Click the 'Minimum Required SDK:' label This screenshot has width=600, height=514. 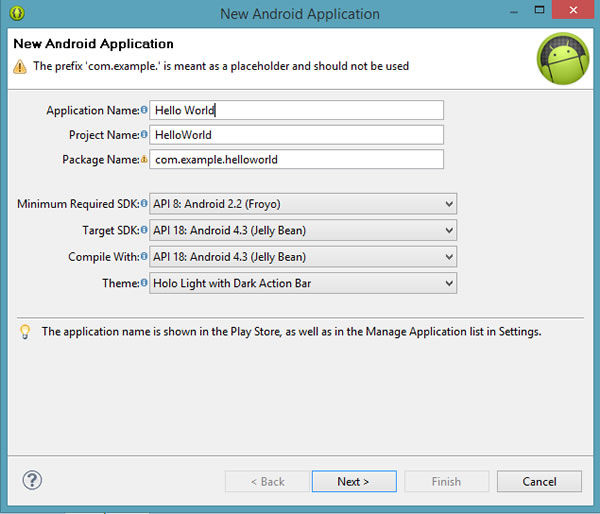[x=78, y=204]
